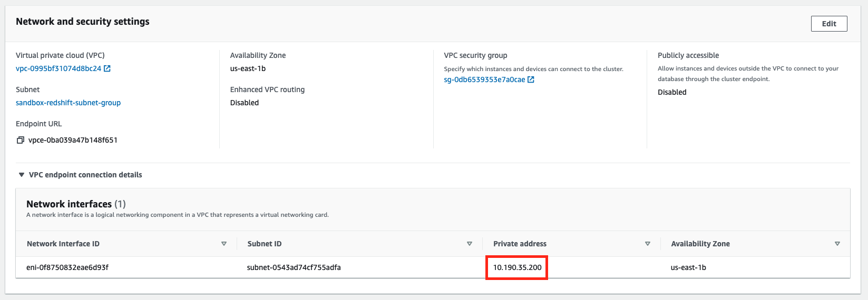
Task: Click the Availability Zone column header
Action: coord(700,244)
